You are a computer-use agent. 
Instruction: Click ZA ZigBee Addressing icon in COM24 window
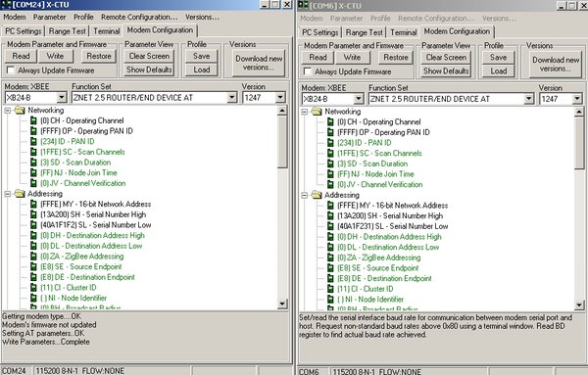tap(33, 257)
